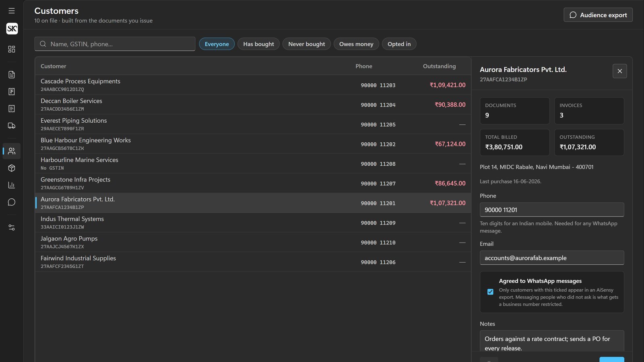The image size is (644, 362).
Task: Filter customers by Never bought
Action: (307, 44)
